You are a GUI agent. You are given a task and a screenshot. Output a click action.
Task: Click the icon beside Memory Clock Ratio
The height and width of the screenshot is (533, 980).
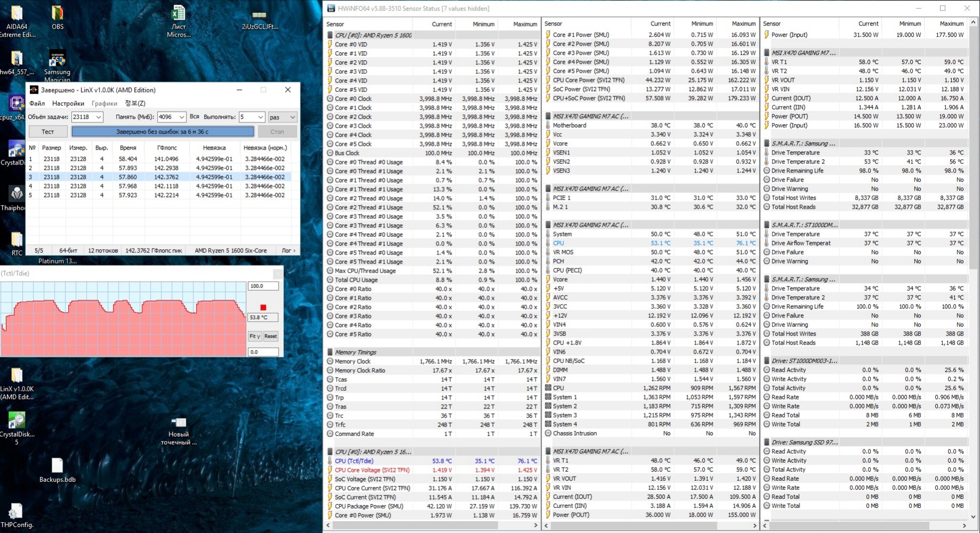(x=330, y=371)
